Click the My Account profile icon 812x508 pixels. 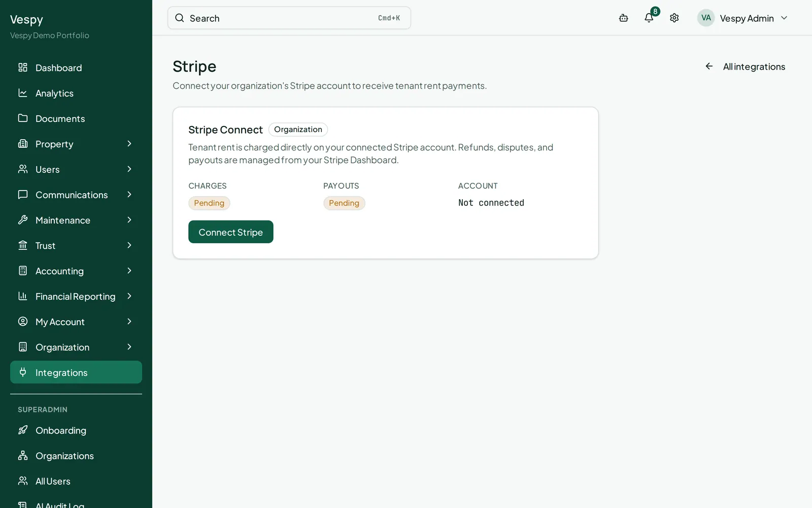pyautogui.click(x=23, y=322)
